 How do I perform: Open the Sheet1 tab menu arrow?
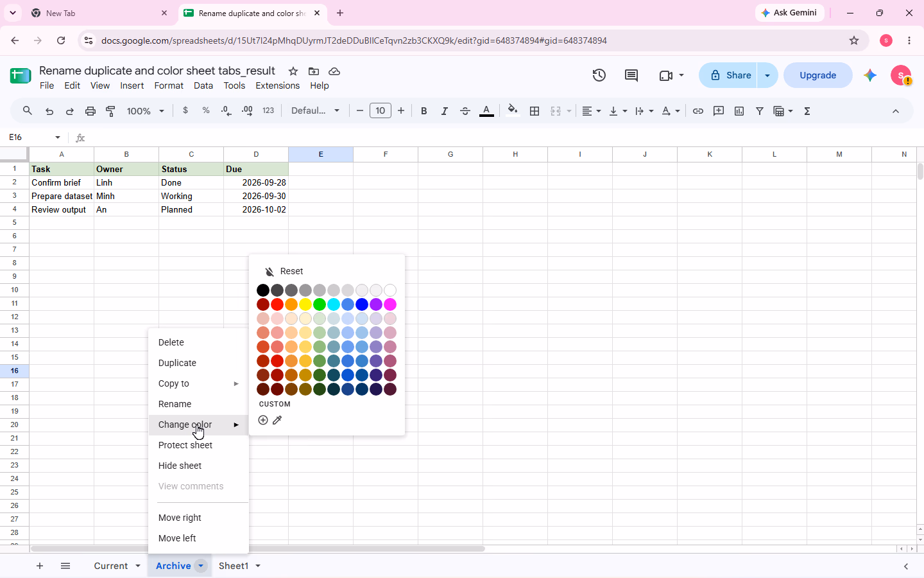coord(258,566)
